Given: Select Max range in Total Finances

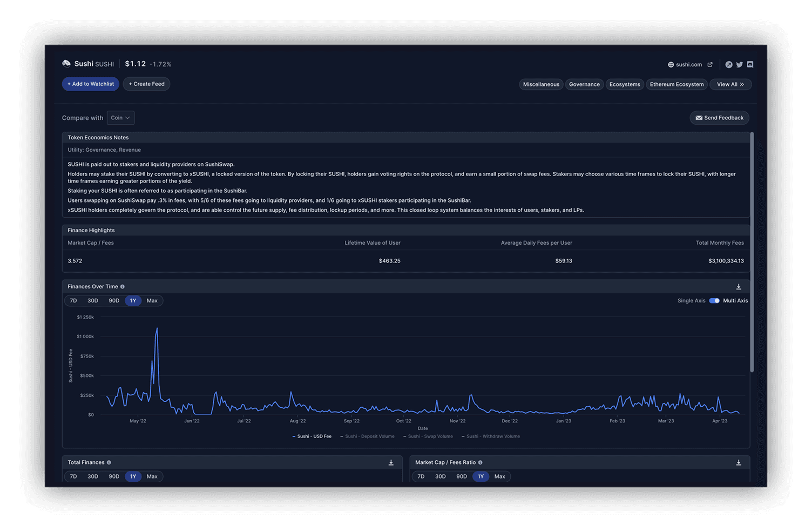Looking at the screenshot, I should [152, 476].
